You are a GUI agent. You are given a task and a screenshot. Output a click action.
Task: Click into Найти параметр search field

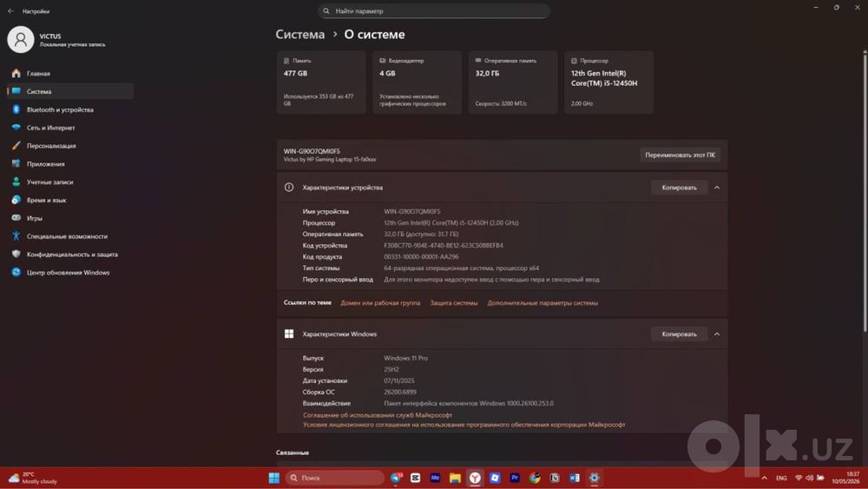click(x=433, y=11)
